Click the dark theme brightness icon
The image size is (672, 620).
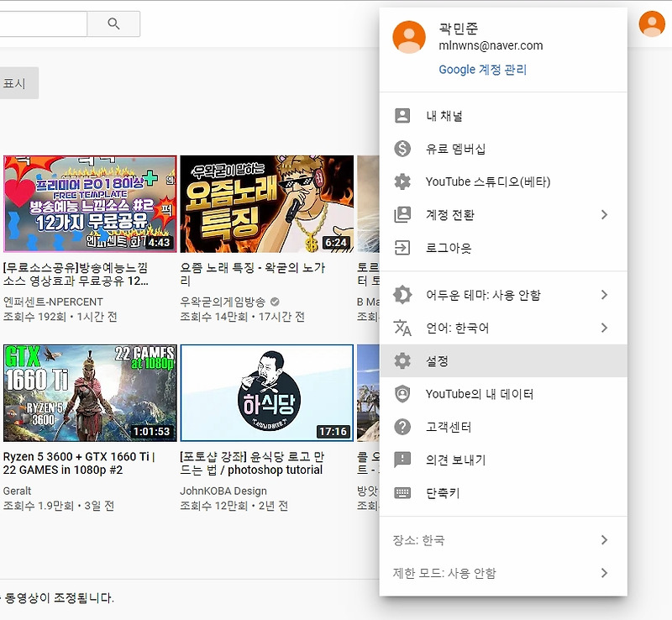tap(402, 295)
